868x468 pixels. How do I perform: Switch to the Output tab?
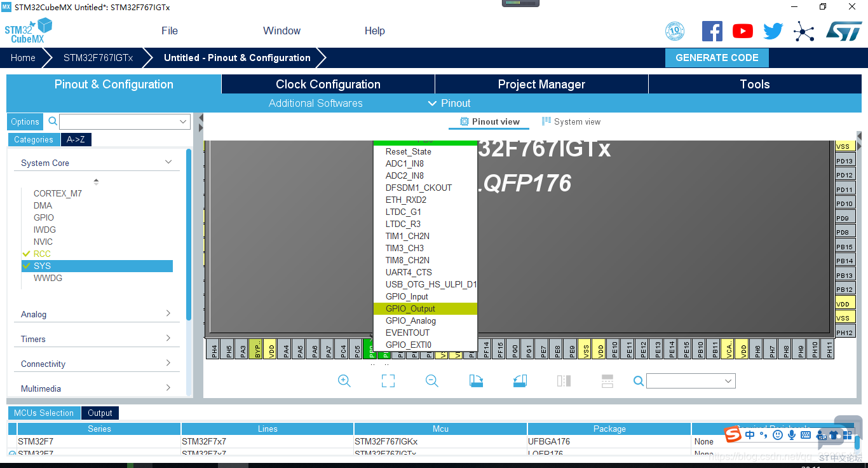(x=100, y=413)
